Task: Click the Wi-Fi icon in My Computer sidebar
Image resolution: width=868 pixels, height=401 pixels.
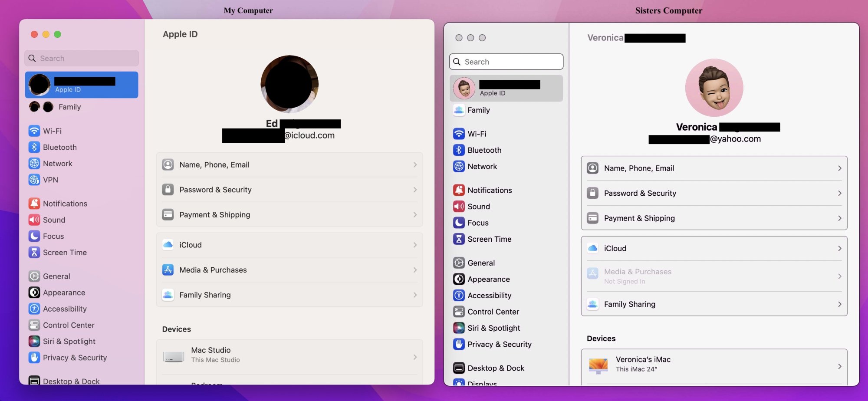Action: (x=34, y=131)
